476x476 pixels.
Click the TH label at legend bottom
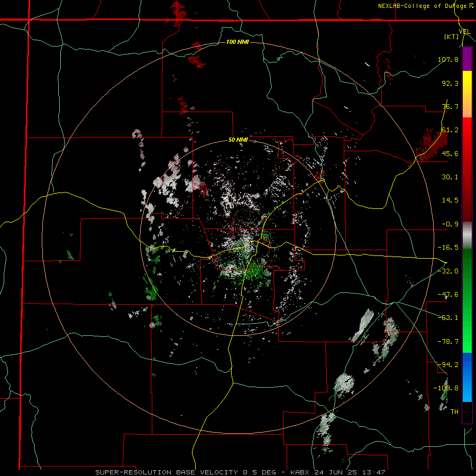pyautogui.click(x=454, y=412)
